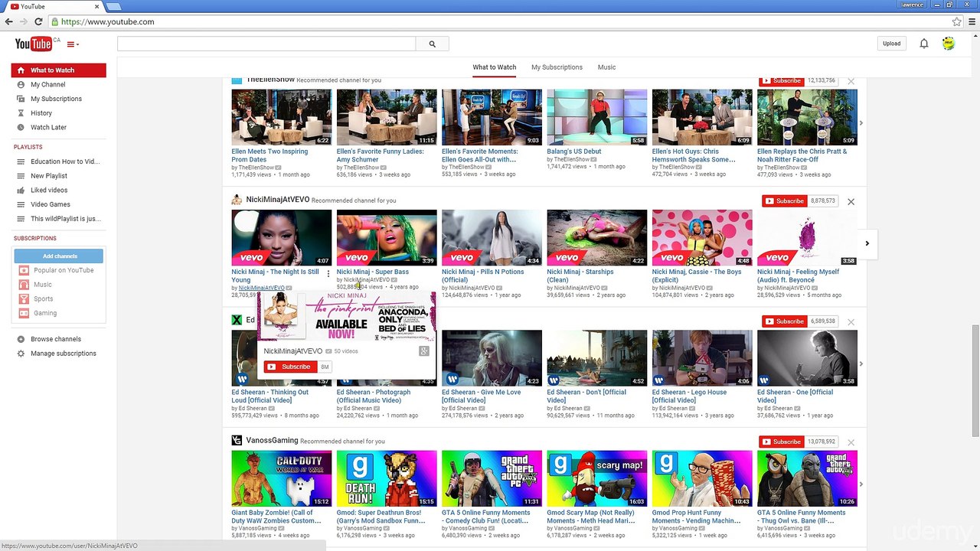Open the guide menu icon beside logo
The width and height of the screenshot is (980, 551).
point(73,44)
